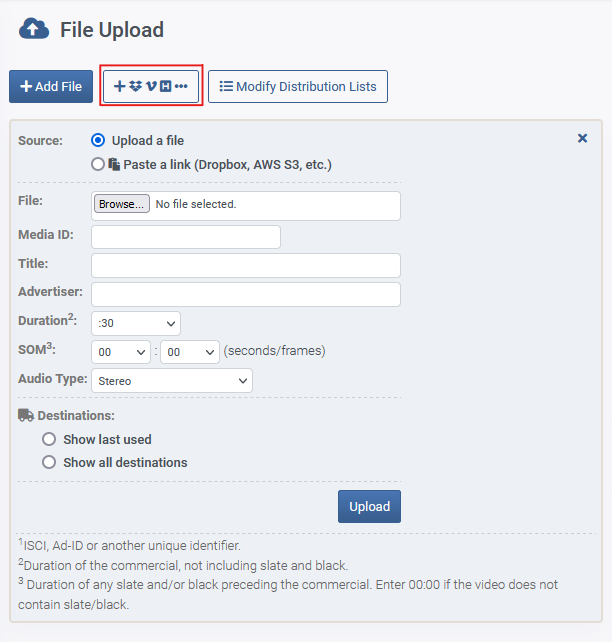Choose the Show all destinations option

tap(49, 462)
